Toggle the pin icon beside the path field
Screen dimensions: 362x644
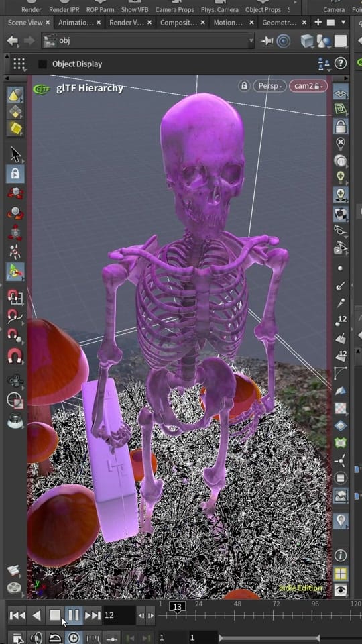pos(267,41)
